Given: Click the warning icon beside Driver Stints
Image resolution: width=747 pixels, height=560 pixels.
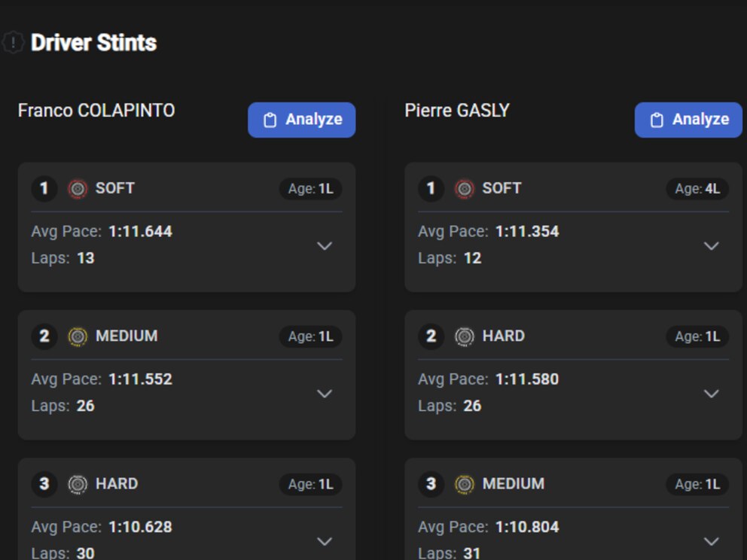Looking at the screenshot, I should click(13, 43).
